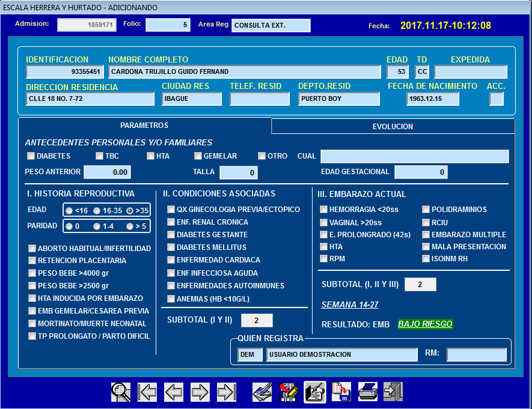This screenshot has width=532, height=409.
Task: Jump to the last record arrow
Action: (227, 392)
